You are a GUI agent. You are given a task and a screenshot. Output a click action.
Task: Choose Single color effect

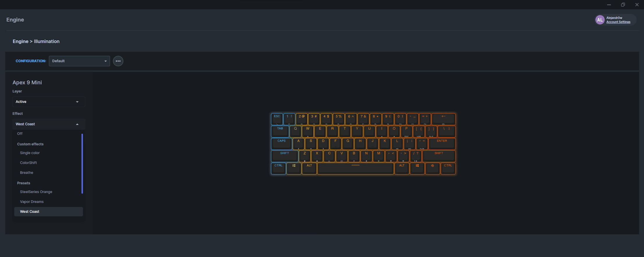click(x=30, y=153)
